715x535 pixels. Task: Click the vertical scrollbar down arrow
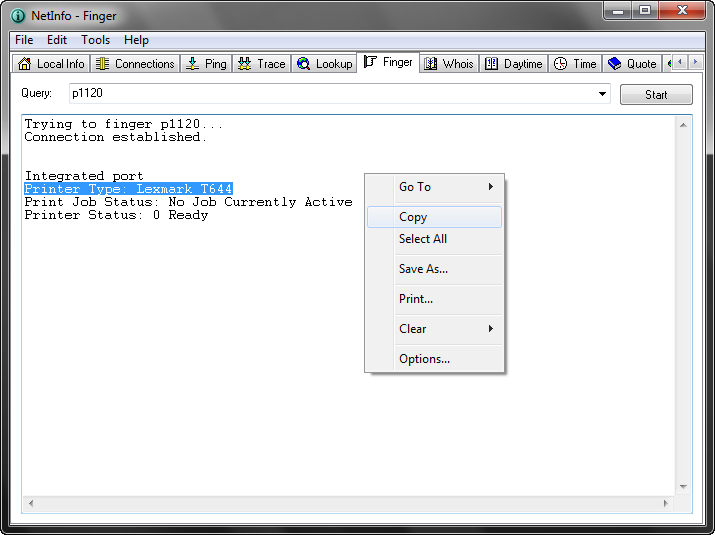[x=684, y=487]
